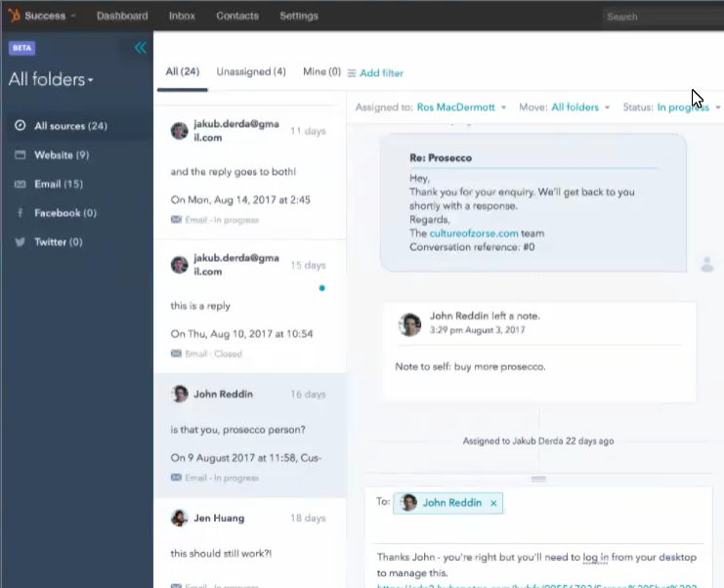Open the cultureofzorse.com link
The width and height of the screenshot is (724, 588).
click(473, 233)
